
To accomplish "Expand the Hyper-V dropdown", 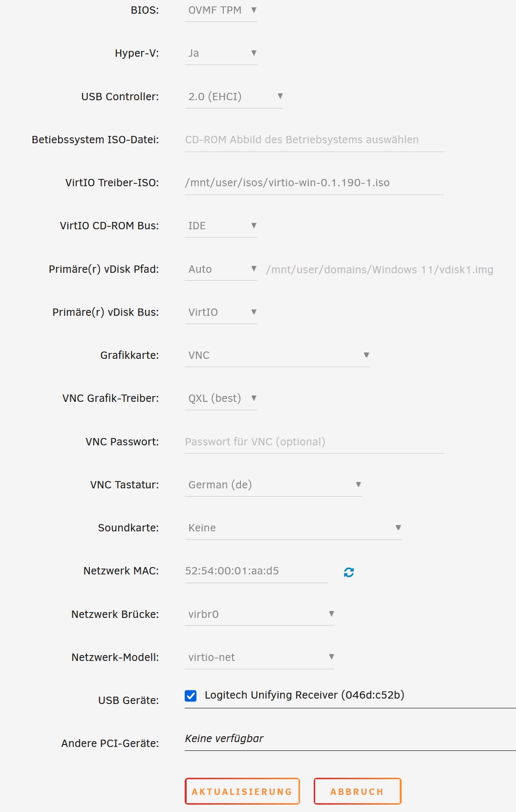I will click(221, 53).
